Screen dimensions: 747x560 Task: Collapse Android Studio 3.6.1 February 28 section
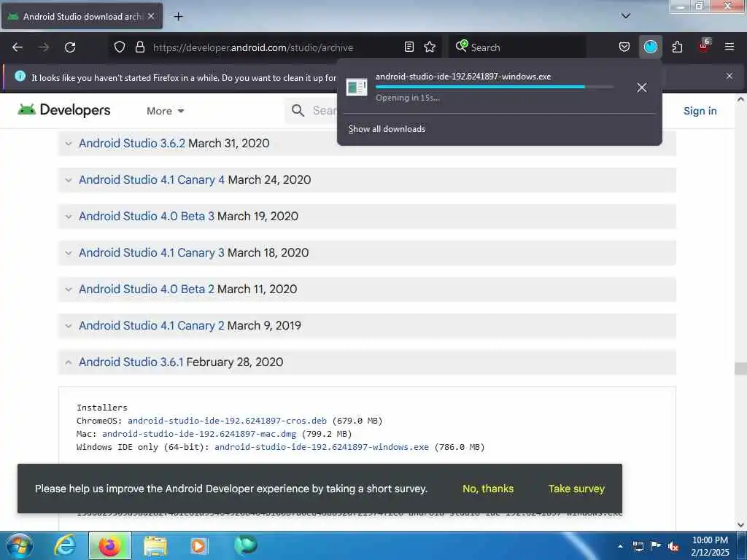coord(367,362)
